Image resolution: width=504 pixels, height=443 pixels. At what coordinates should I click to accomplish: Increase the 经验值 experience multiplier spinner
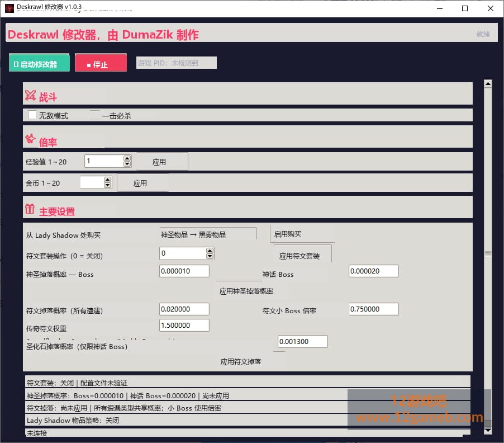pos(127,158)
